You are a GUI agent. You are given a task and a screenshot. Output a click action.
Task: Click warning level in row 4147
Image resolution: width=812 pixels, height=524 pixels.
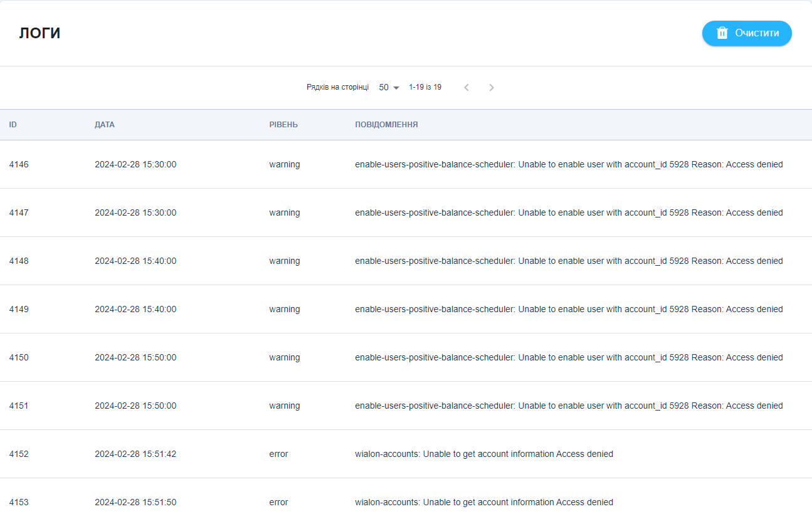point(285,212)
